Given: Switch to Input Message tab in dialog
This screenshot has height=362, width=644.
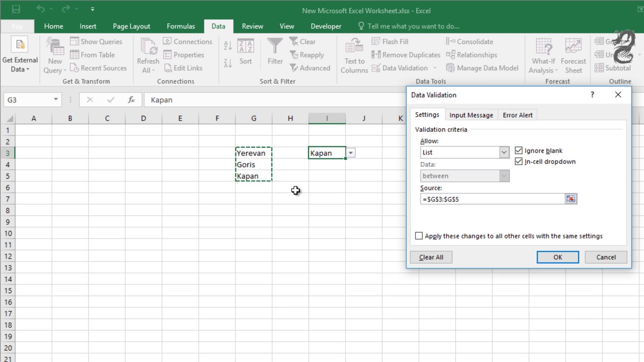Looking at the screenshot, I should 471,115.
